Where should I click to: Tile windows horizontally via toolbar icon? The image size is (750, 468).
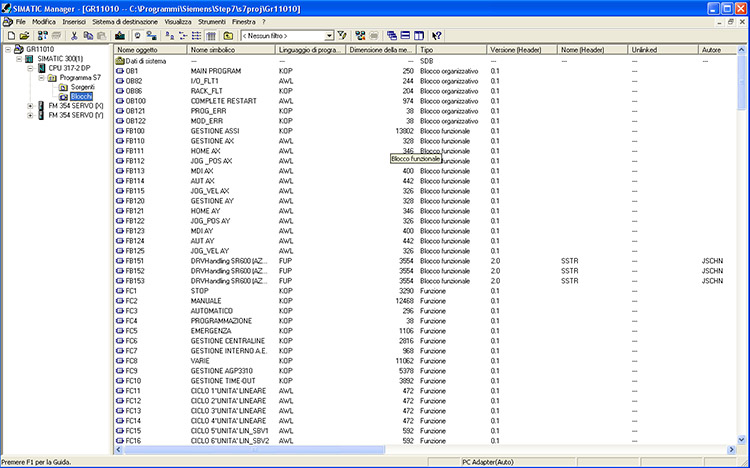coord(405,35)
